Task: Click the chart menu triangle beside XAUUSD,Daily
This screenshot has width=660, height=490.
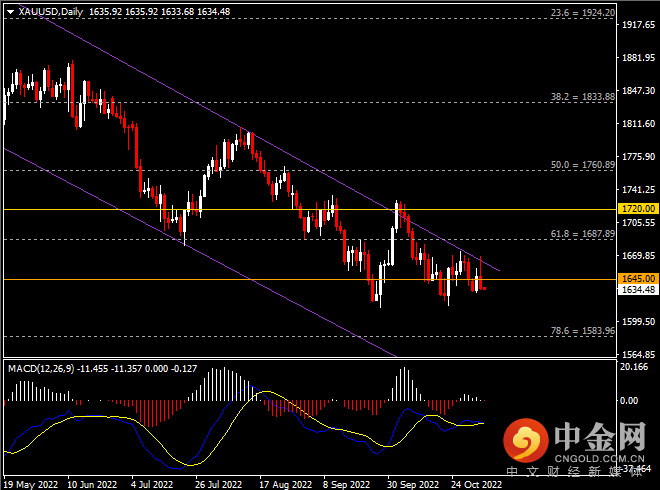Action: tap(11, 12)
